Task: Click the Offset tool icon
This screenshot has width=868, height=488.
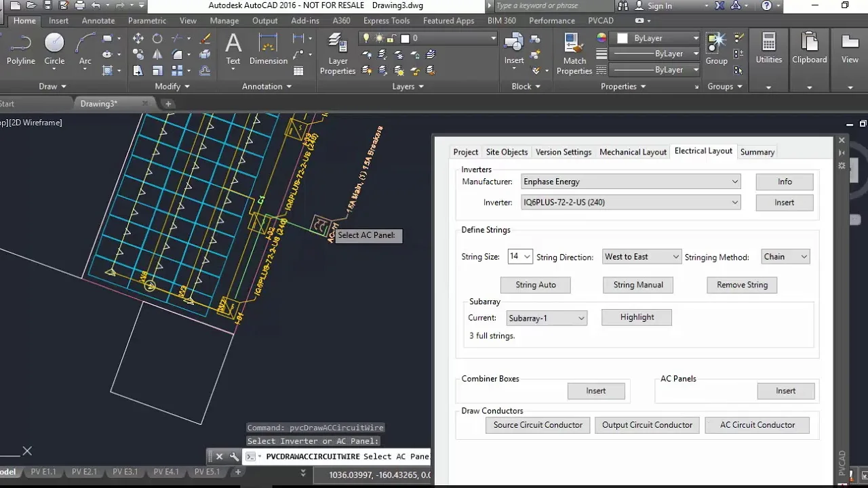Action: tap(204, 70)
